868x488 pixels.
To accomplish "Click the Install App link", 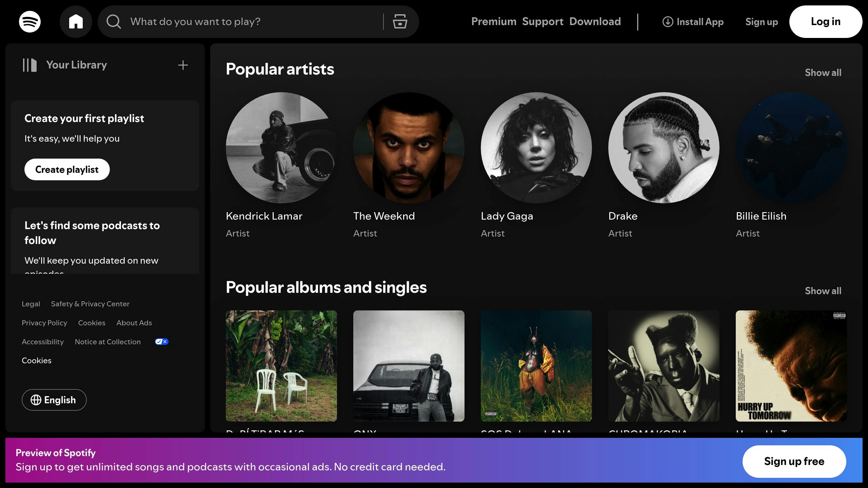I will [693, 22].
